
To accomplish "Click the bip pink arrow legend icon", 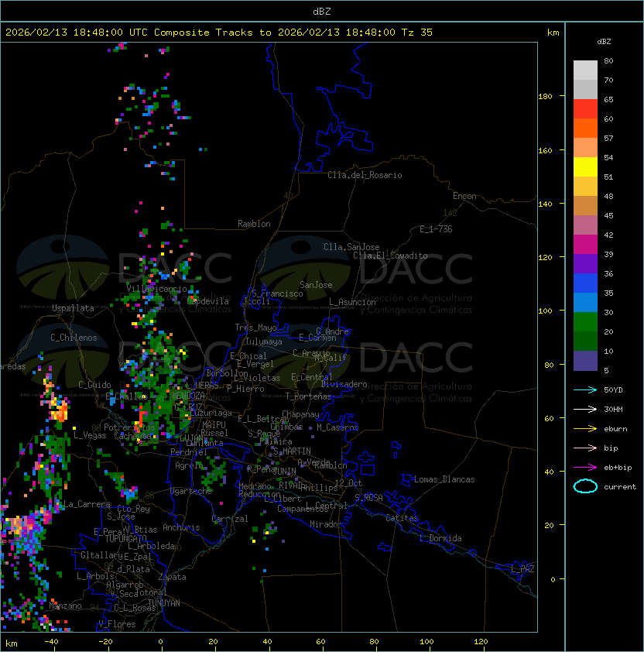I will (585, 448).
